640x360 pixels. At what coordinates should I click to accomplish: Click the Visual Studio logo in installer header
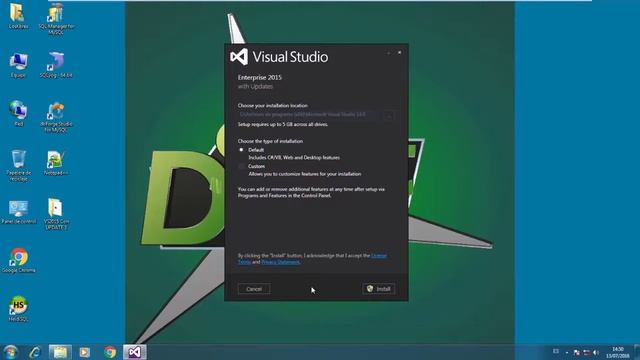tap(239, 57)
